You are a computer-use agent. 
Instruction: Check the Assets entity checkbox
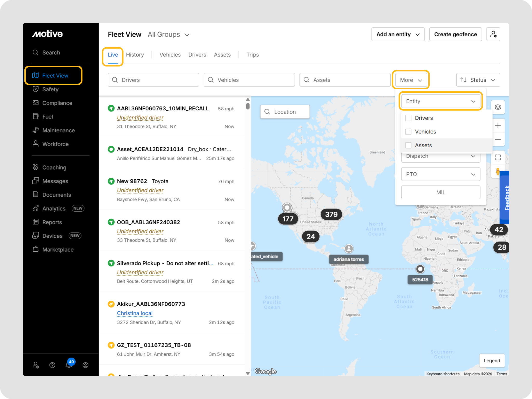click(x=408, y=145)
